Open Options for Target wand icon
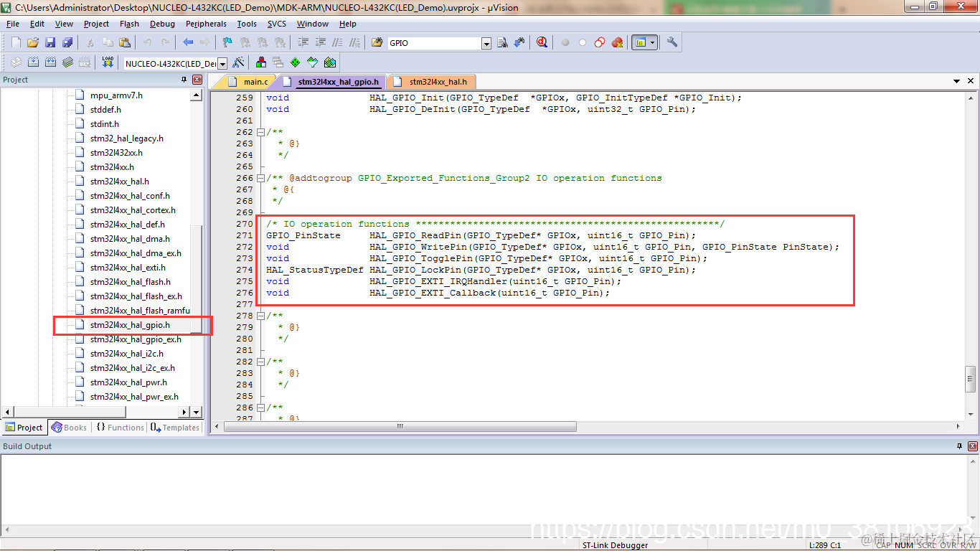The width and height of the screenshot is (980, 551). pos(238,62)
